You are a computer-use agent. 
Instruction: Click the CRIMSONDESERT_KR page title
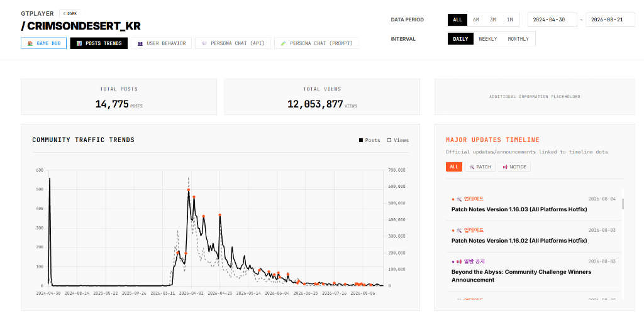81,26
